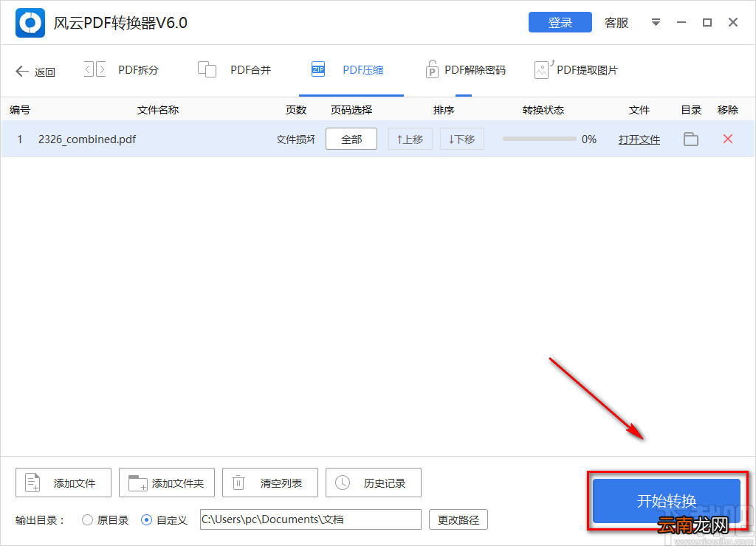Click the 文件损坏 page status text
The width and height of the screenshot is (756, 546).
pos(296,139)
